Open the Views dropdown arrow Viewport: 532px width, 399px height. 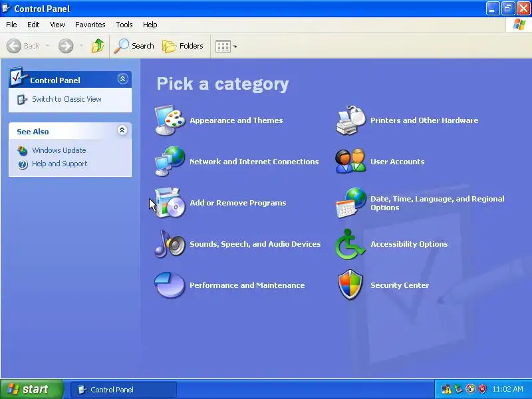point(235,47)
